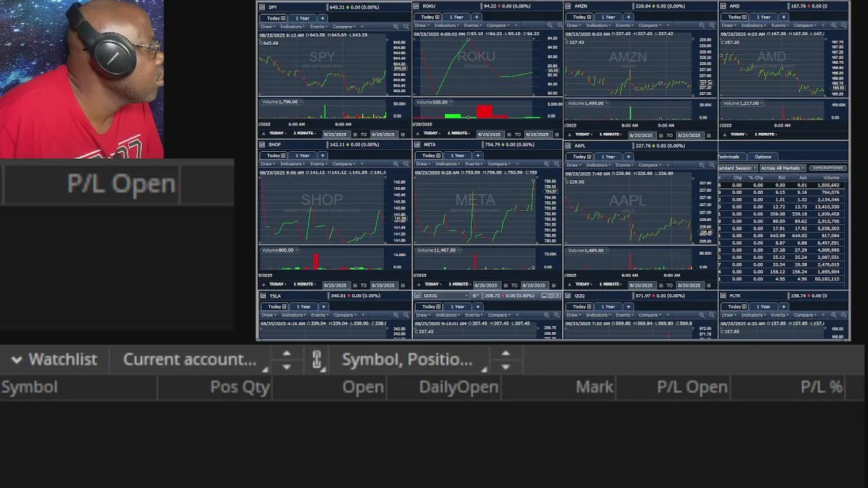Open the Current account selector

click(x=194, y=359)
